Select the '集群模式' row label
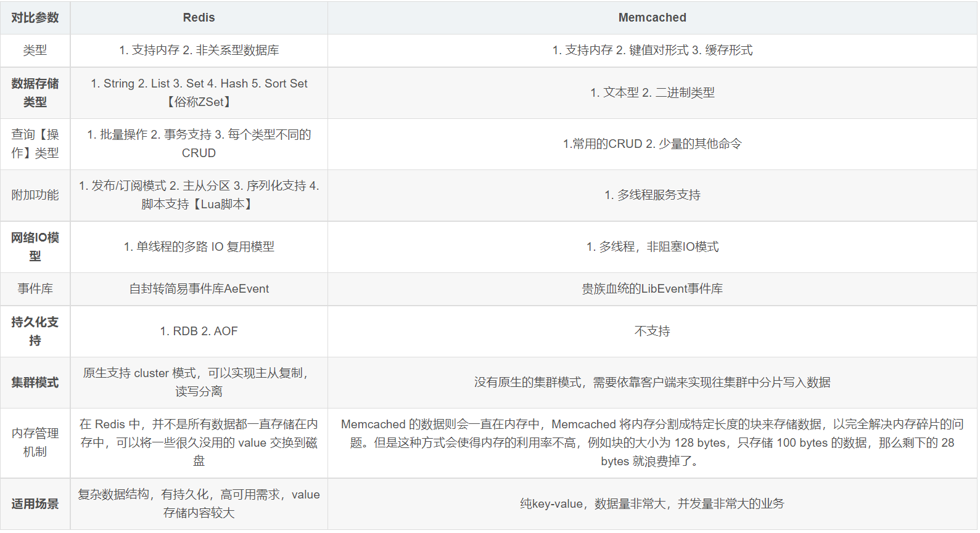Screen dimensions: 980x533 pyautogui.click(x=35, y=383)
